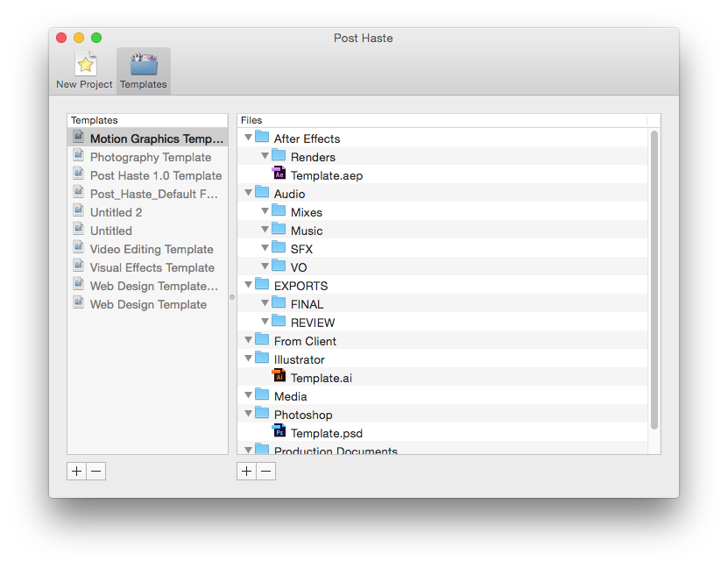Open the New Project toolbar icon
The image size is (728, 568).
84,65
